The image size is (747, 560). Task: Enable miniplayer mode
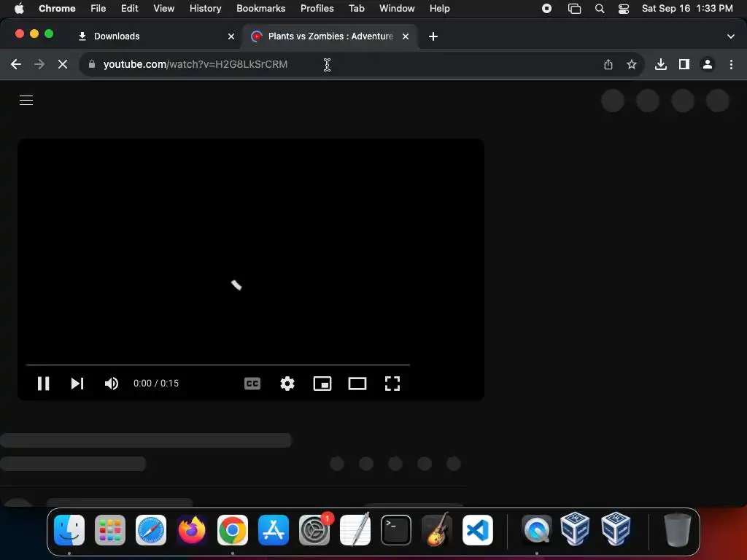(322, 384)
